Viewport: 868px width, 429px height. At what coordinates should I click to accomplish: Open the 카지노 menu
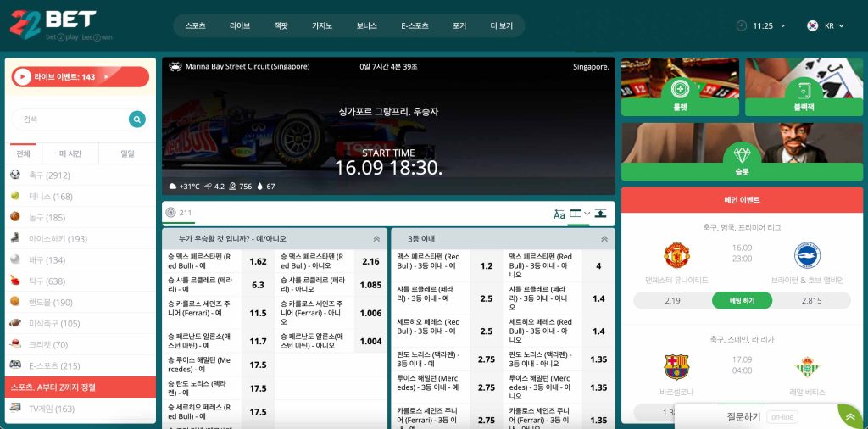322,25
